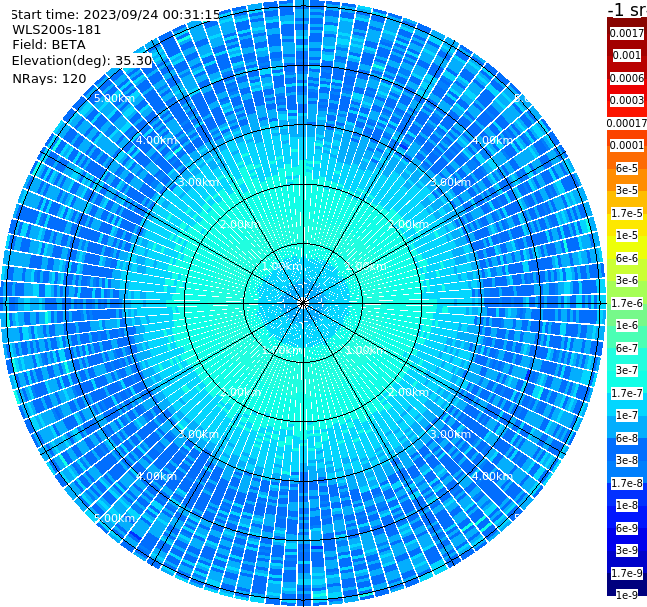
Task: Click the radar plot center origin point
Action: click(303, 303)
